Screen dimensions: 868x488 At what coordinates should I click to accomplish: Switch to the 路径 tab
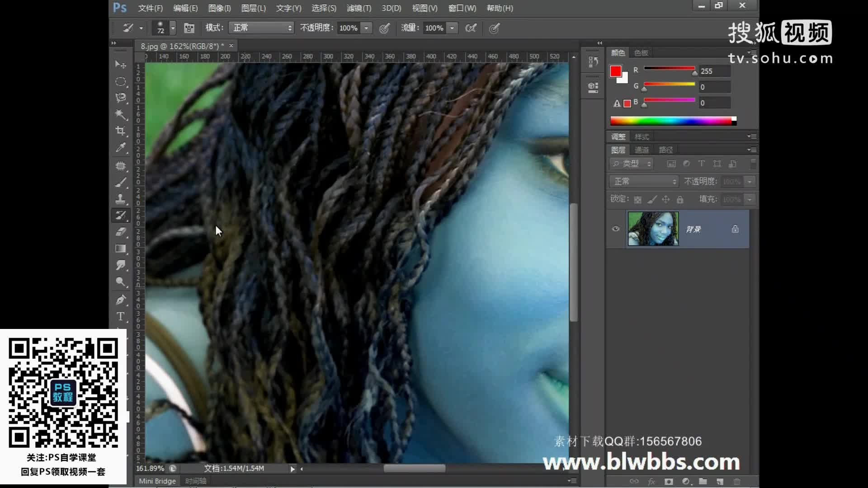(x=665, y=150)
